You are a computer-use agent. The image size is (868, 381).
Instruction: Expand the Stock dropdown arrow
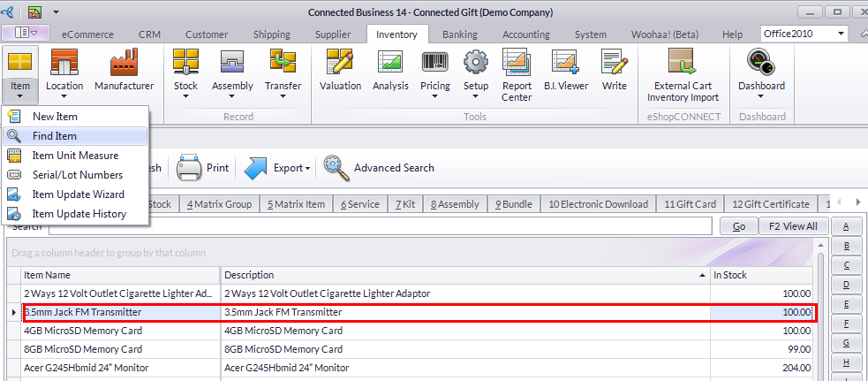[x=185, y=96]
